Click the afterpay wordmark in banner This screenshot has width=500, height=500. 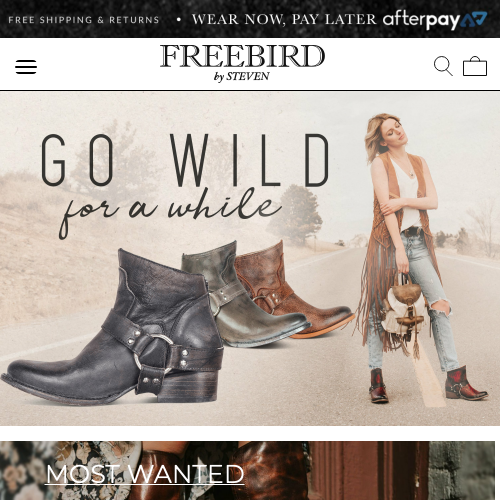point(421,20)
